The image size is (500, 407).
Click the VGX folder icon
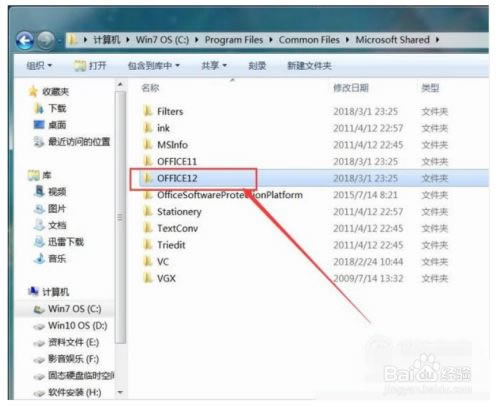pyautogui.click(x=147, y=278)
